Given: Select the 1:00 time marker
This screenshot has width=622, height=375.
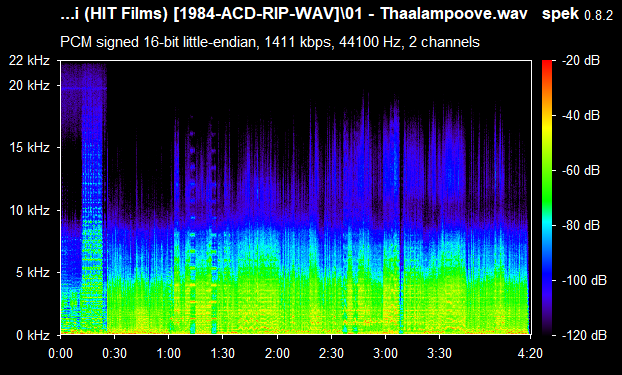Looking at the screenshot, I should click(169, 353).
